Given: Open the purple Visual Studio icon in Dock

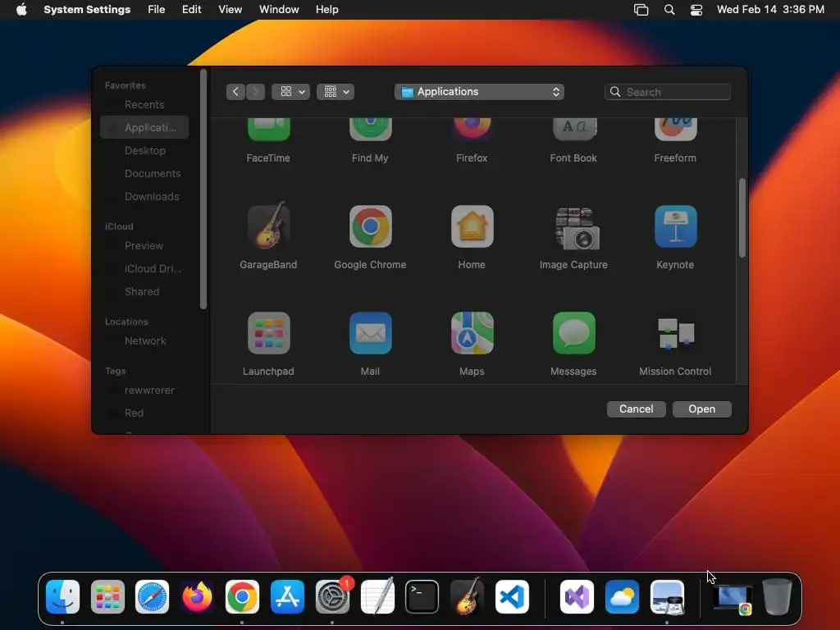Looking at the screenshot, I should 577,596.
